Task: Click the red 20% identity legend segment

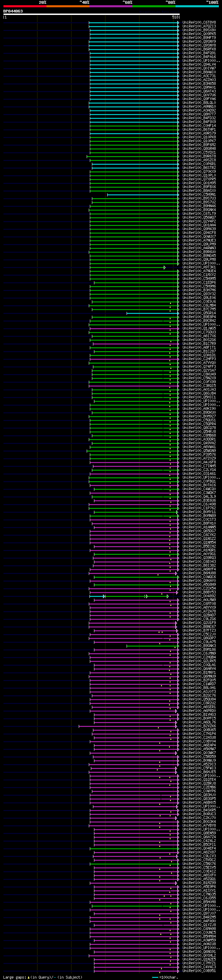Action: 25,6
